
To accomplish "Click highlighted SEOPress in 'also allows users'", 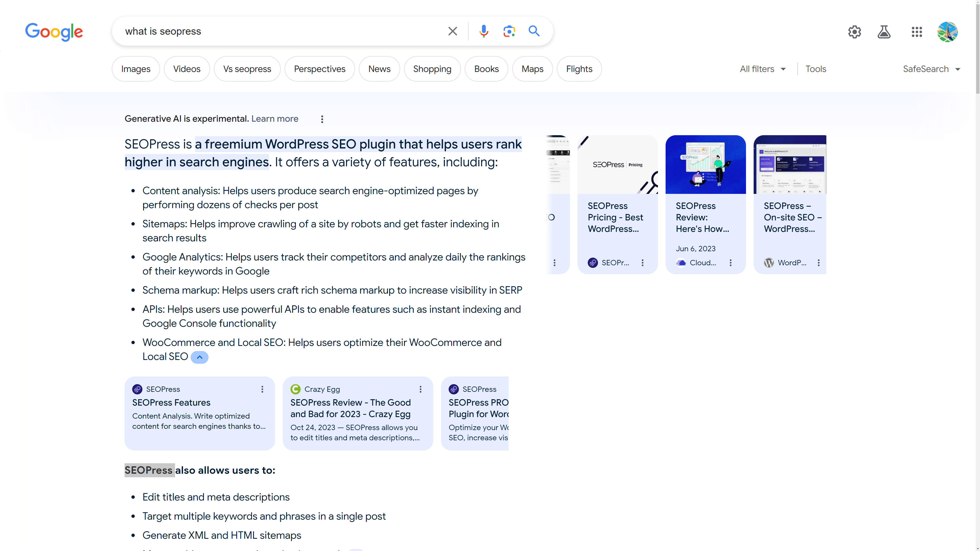I will click(x=149, y=470).
